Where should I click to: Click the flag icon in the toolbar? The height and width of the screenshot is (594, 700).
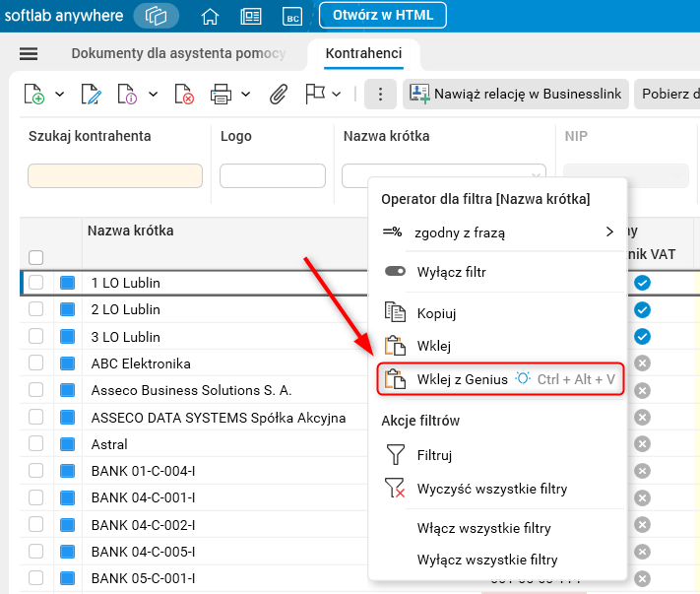click(x=315, y=95)
